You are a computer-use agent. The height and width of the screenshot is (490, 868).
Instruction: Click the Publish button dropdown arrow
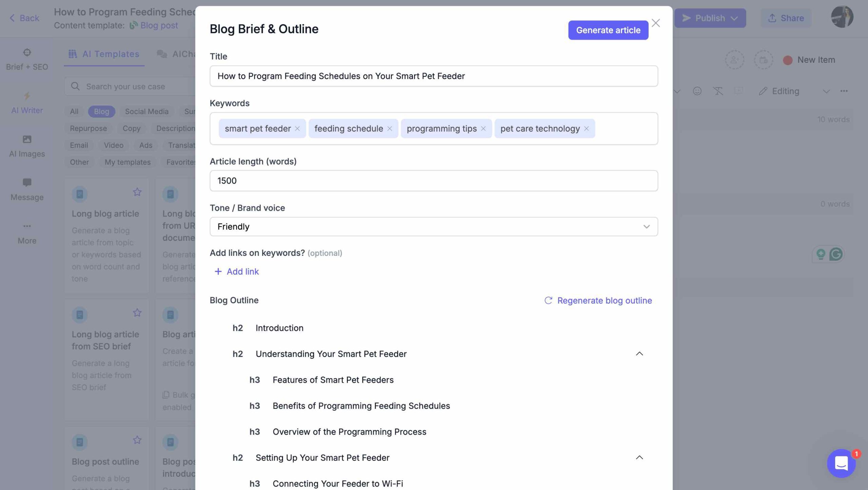(735, 18)
